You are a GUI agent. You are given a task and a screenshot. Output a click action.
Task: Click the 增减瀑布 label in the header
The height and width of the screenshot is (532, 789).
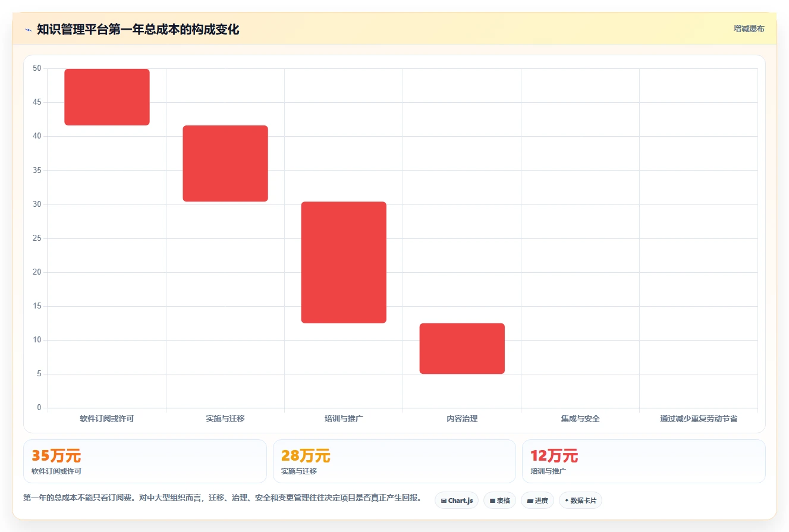(749, 29)
